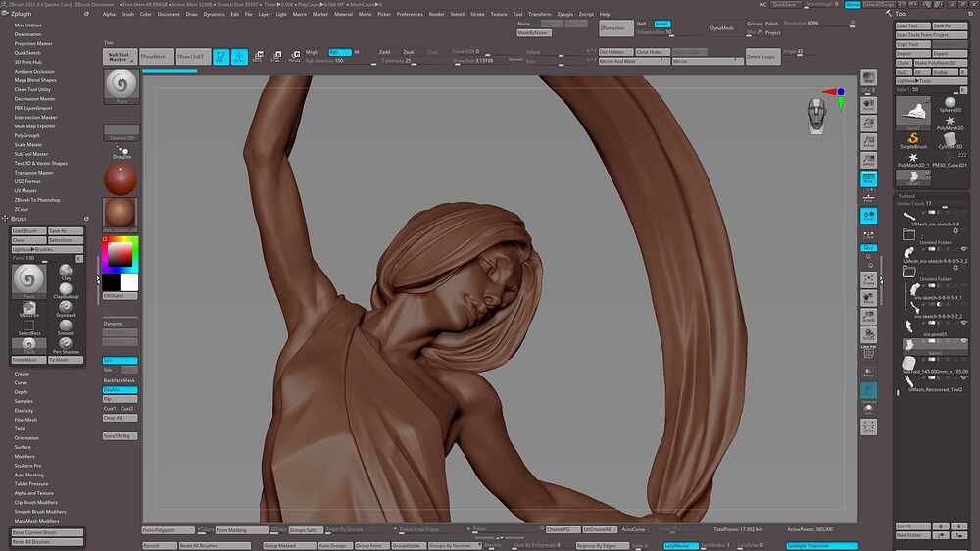Select the Clay brush icon
Image resolution: width=980 pixels, height=551 pixels.
point(66,271)
